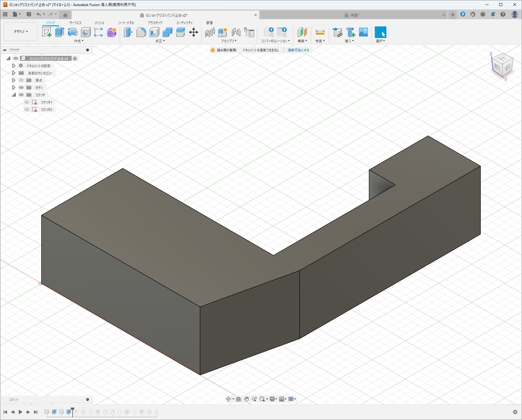The image size is (522, 420).
Task: Open the デザイン workspace dropdown
Action: [20, 32]
